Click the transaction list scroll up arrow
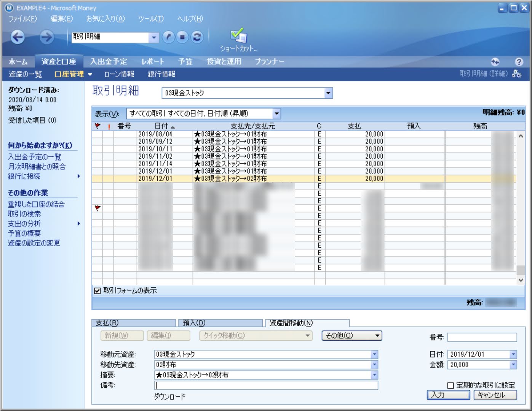Screen dimensions: 532x411 (521, 136)
